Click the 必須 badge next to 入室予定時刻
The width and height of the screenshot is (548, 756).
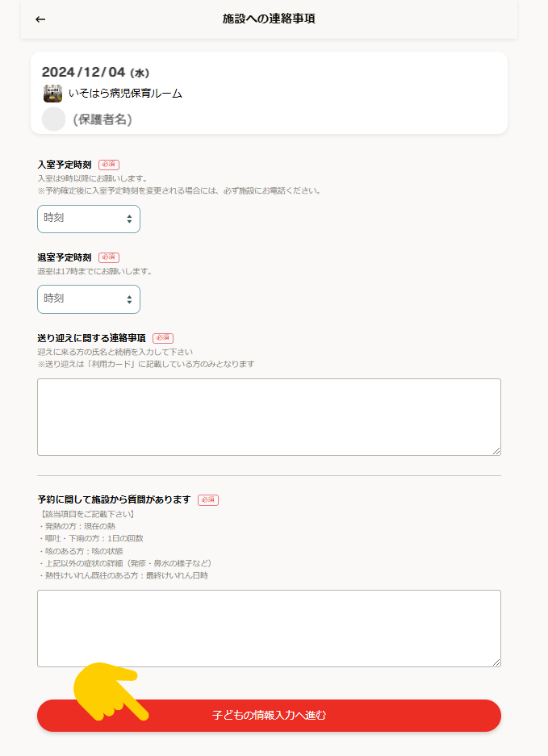coord(109,165)
